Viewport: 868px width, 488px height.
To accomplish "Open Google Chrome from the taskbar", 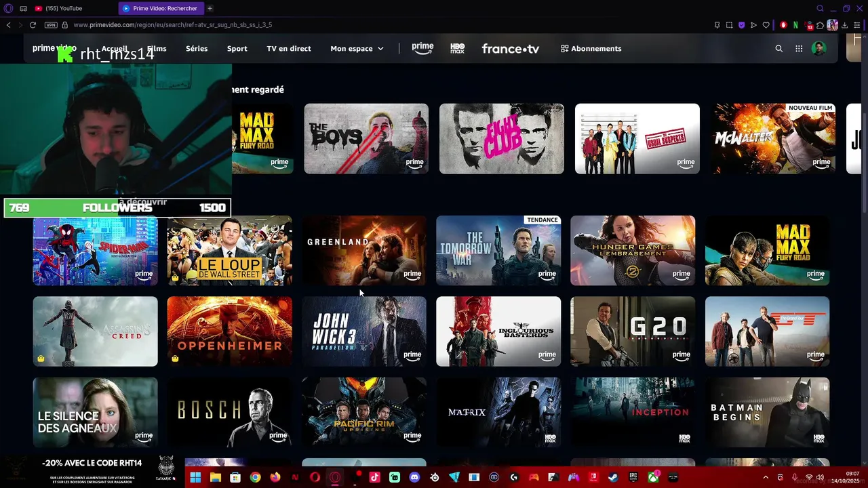I will 255,477.
